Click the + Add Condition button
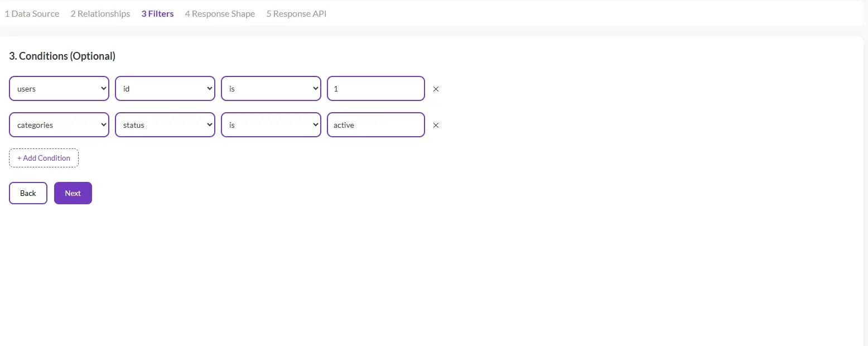868x346 pixels. [44, 158]
